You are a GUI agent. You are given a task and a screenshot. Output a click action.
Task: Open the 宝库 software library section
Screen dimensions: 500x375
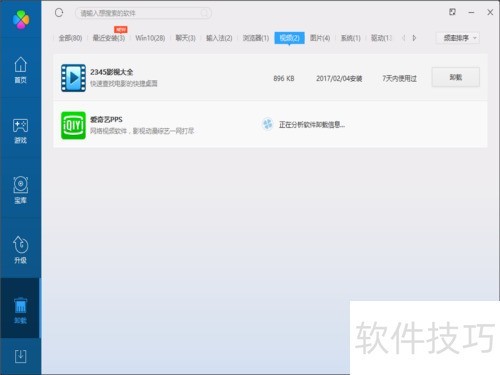pos(20,190)
